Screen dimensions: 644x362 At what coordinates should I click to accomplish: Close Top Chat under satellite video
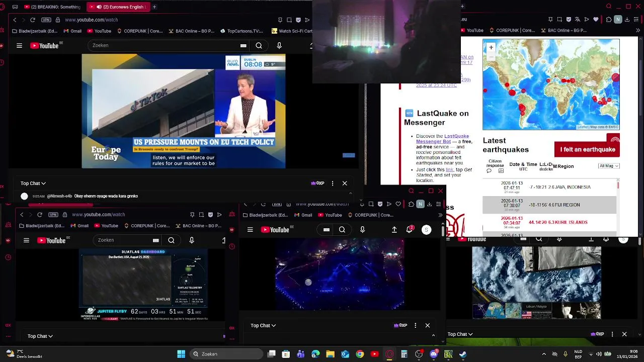(624, 334)
